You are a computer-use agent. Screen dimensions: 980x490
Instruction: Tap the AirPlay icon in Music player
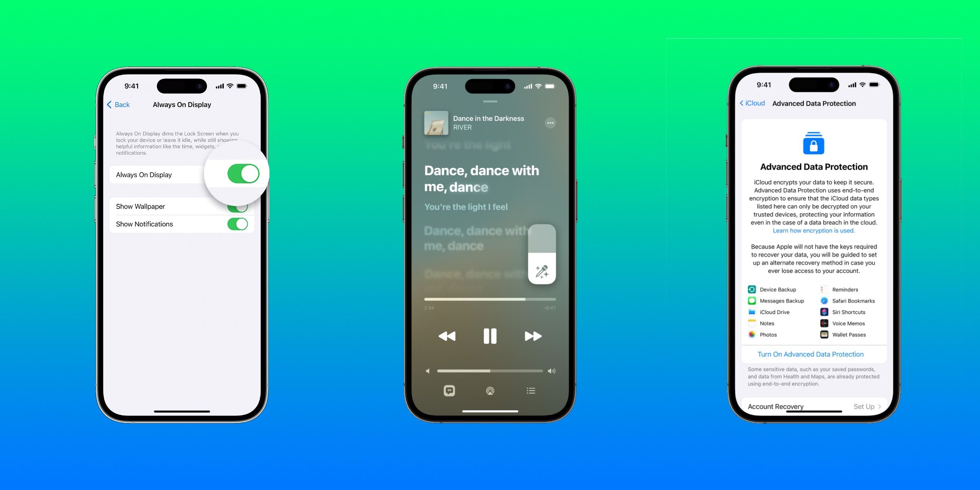tap(489, 391)
